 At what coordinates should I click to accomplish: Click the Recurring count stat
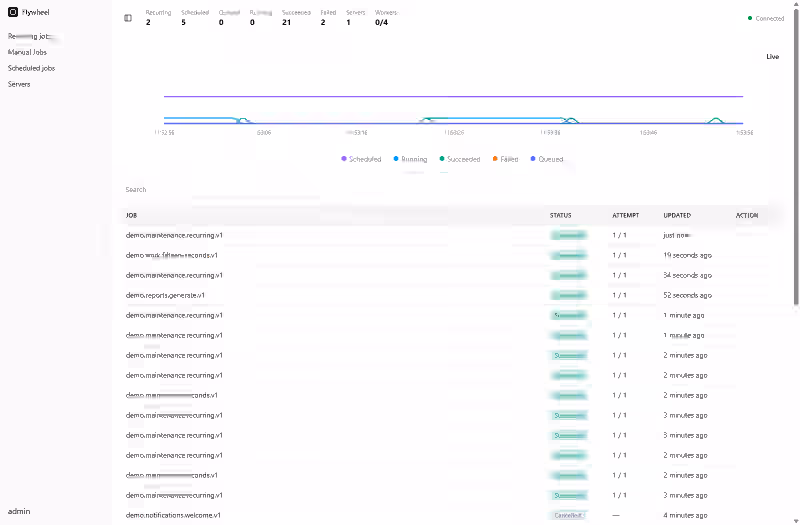point(158,17)
